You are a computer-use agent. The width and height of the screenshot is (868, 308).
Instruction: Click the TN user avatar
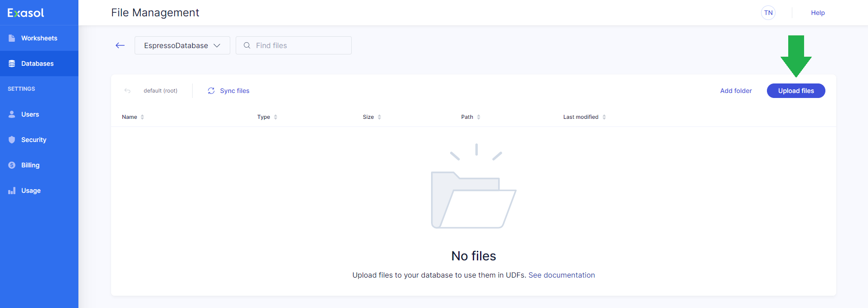tap(768, 13)
